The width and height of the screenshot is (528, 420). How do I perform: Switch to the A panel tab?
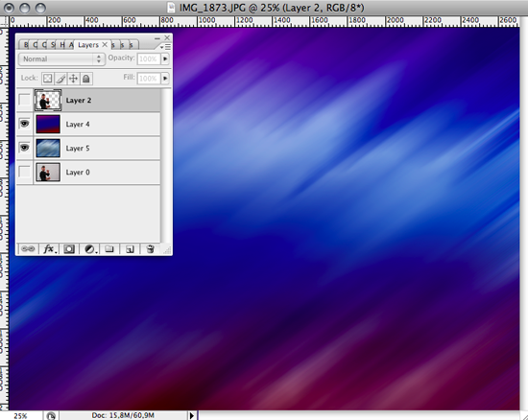(71, 45)
